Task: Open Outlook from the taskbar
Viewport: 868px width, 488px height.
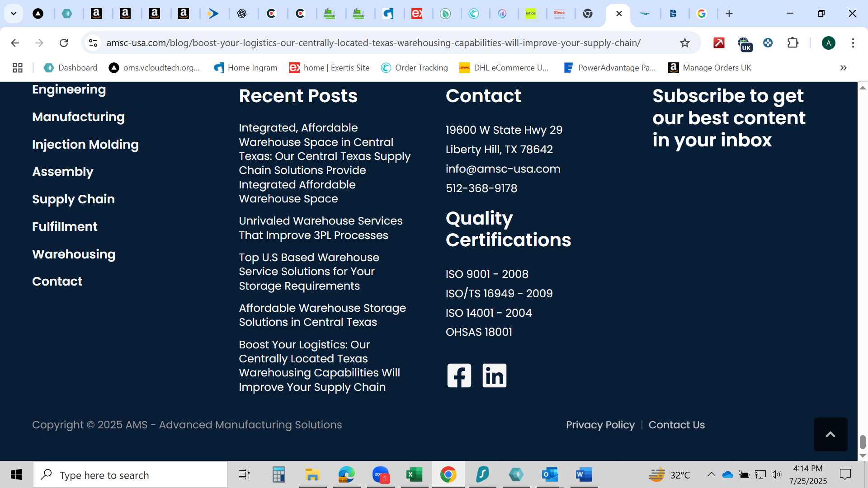Action: pyautogui.click(x=550, y=474)
